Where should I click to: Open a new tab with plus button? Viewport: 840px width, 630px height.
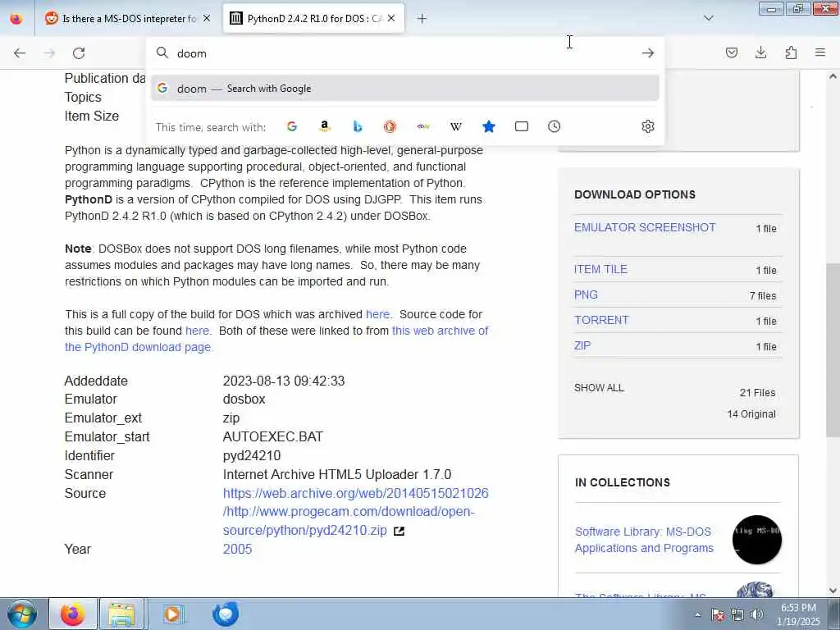click(422, 19)
